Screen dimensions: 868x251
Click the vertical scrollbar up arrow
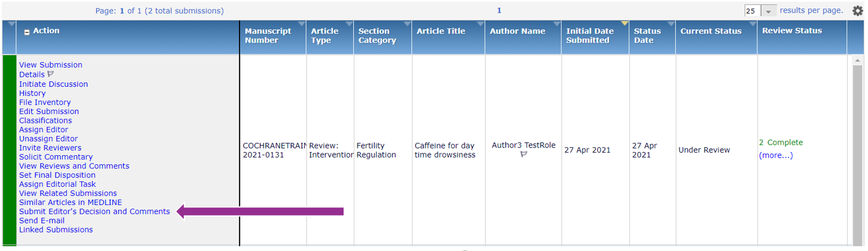(x=858, y=61)
